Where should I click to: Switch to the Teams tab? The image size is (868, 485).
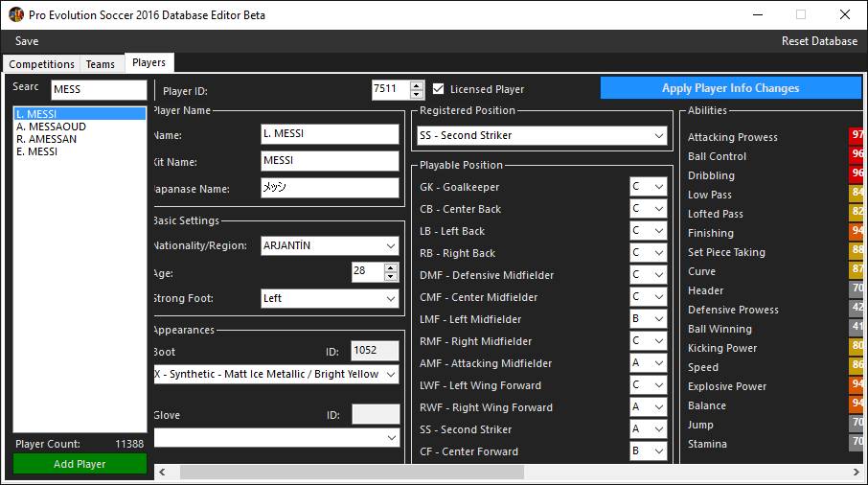pyautogui.click(x=101, y=64)
